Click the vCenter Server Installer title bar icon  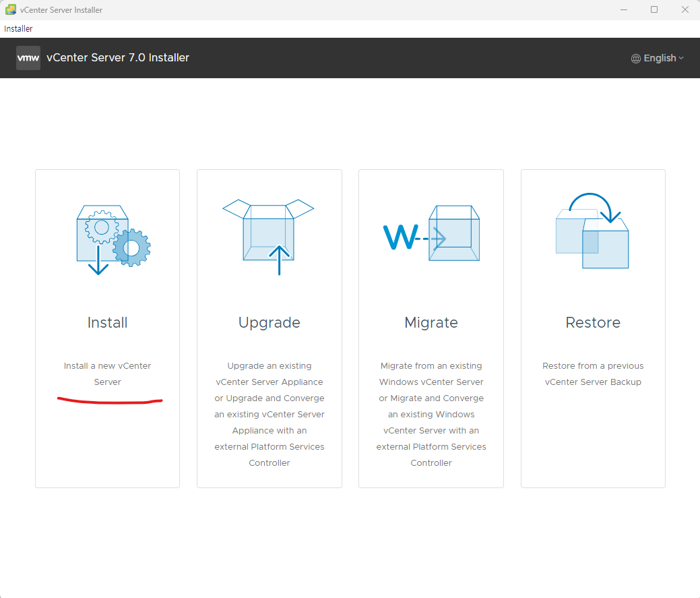point(11,9)
